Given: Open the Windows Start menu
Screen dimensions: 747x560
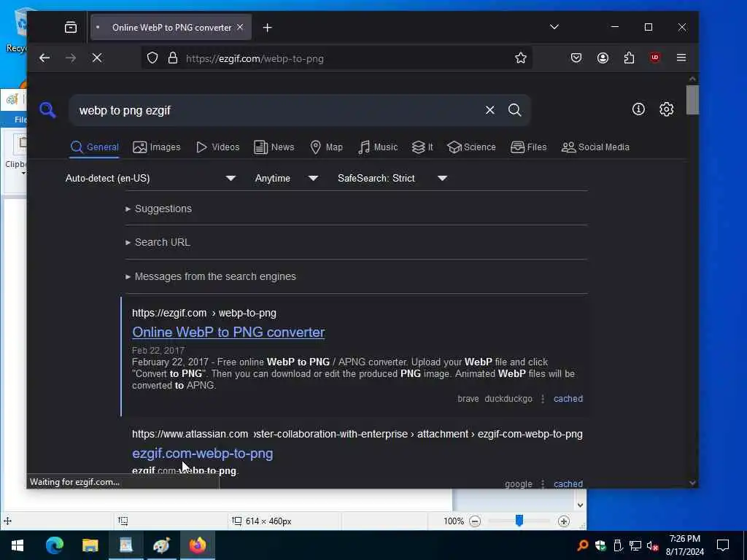Looking at the screenshot, I should [18, 545].
